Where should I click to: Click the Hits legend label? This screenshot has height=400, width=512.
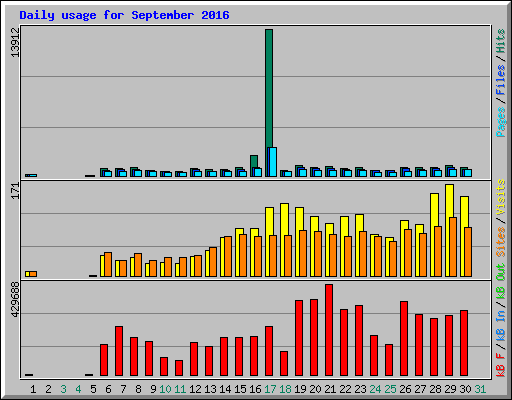[x=501, y=41]
